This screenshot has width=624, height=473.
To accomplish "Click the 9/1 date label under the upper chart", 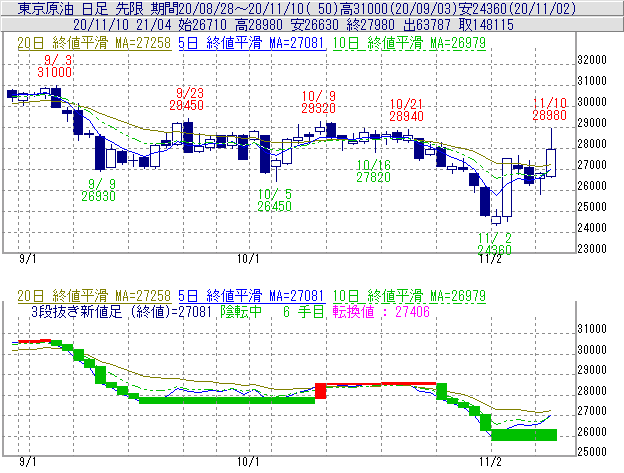I will click(x=27, y=259).
